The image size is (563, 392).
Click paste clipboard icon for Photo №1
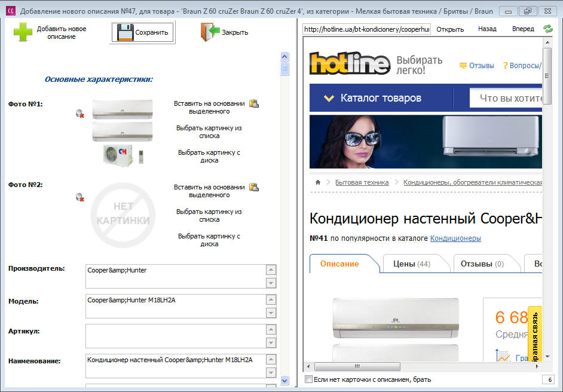click(x=254, y=103)
